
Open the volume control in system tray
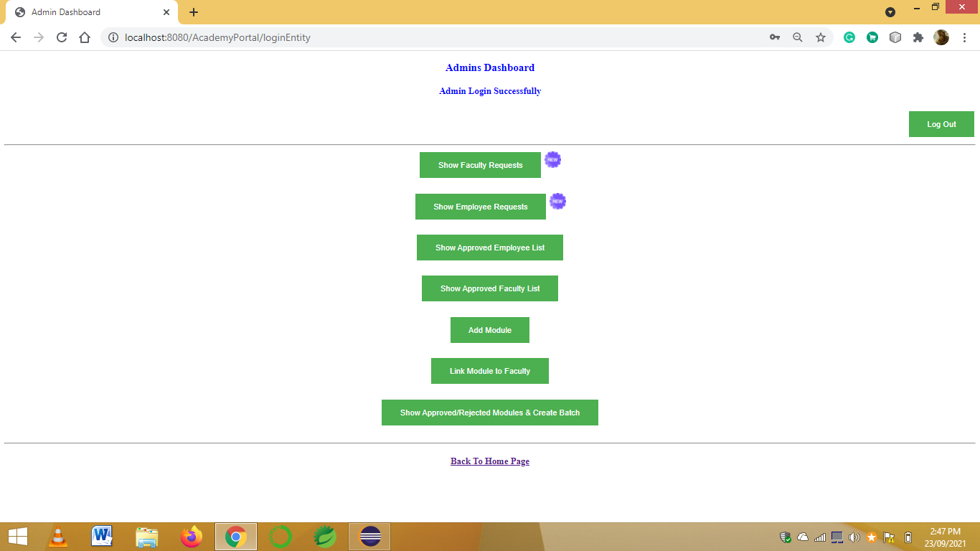point(854,537)
